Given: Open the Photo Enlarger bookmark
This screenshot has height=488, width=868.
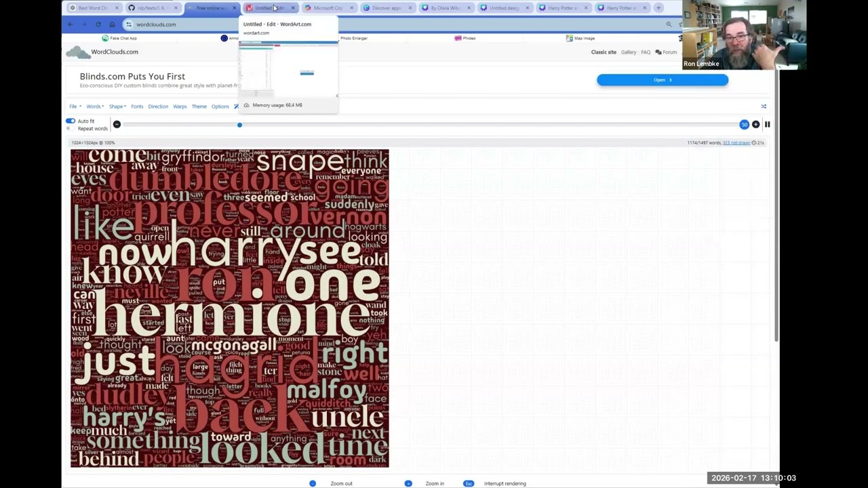Looking at the screenshot, I should (353, 39).
